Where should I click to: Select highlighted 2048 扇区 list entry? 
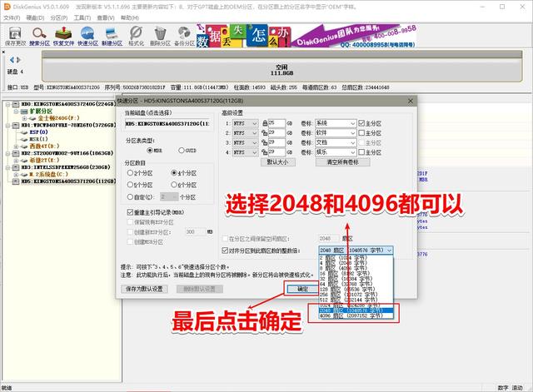(356, 310)
